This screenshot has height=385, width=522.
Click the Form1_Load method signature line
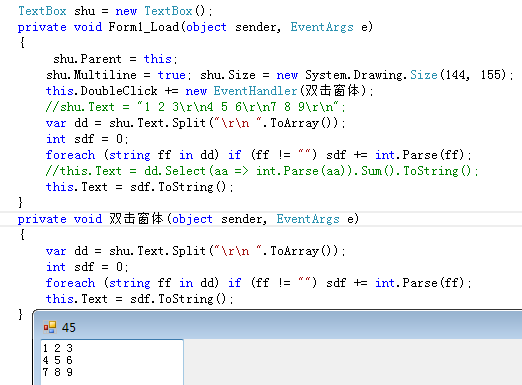tap(195, 27)
